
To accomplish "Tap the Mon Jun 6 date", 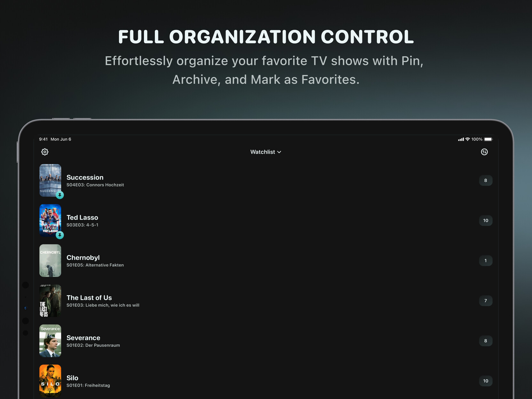I will point(61,139).
